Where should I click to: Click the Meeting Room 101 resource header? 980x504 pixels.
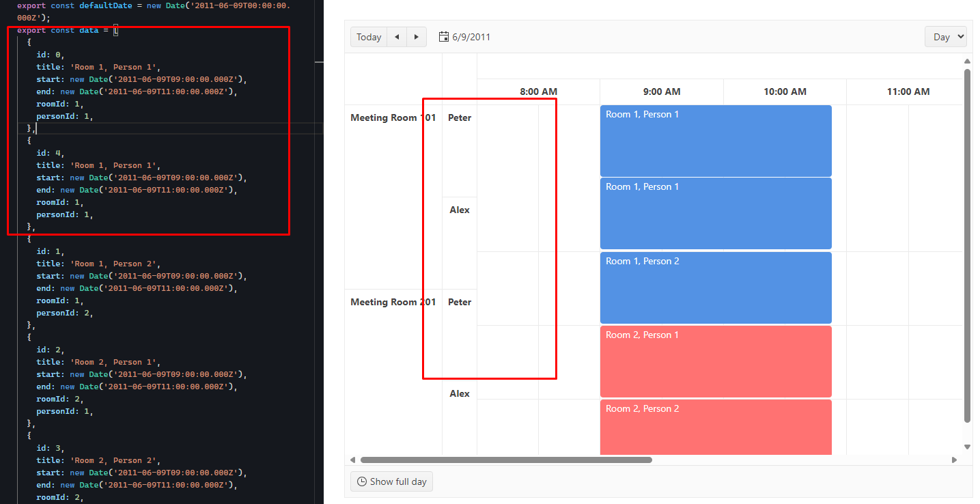coord(393,117)
